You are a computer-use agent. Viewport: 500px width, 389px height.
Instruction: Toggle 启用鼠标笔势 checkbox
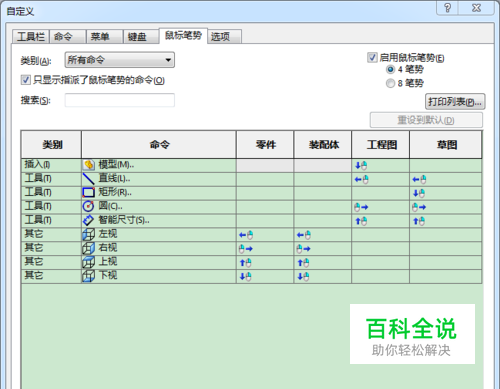372,57
